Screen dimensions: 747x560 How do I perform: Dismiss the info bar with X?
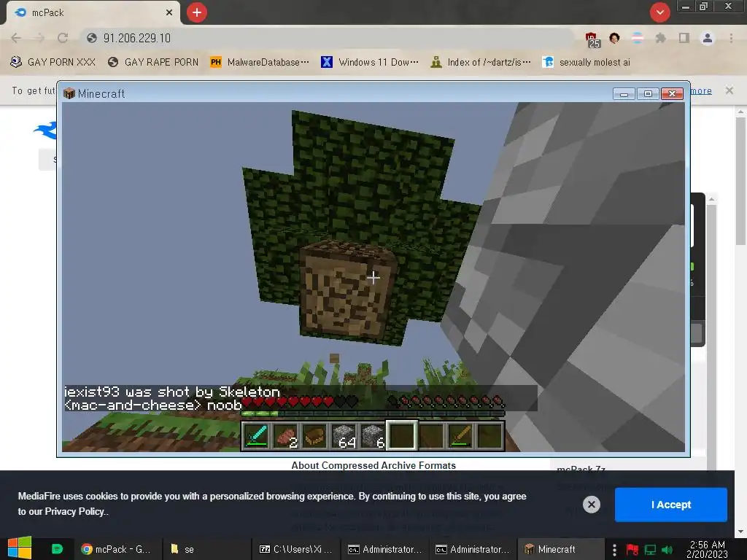click(729, 90)
